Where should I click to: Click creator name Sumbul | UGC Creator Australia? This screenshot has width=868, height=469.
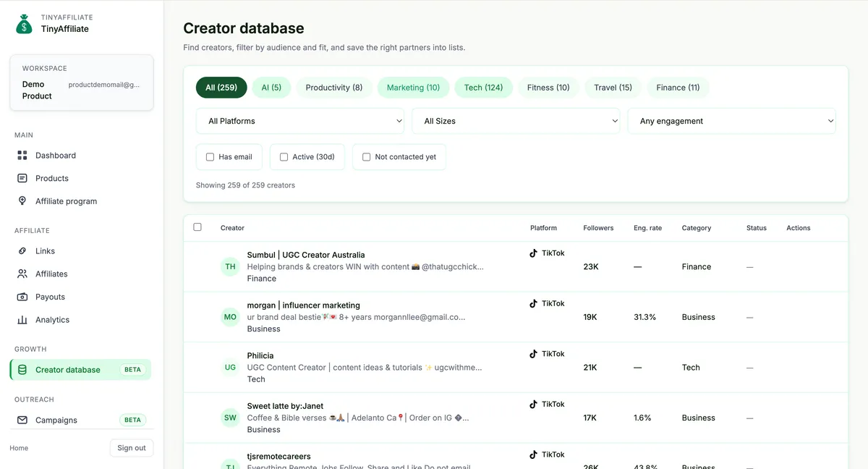(x=306, y=255)
